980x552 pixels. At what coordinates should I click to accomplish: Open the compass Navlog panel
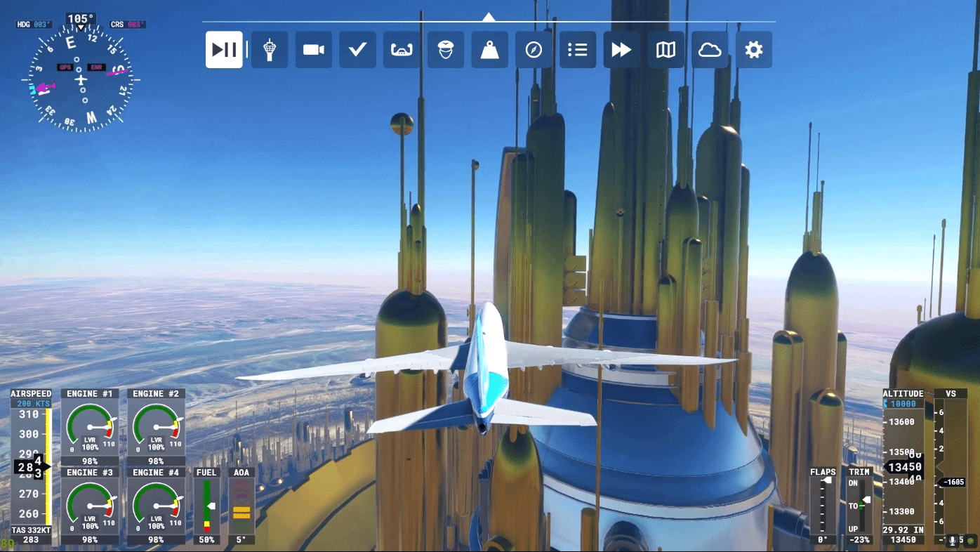click(534, 50)
